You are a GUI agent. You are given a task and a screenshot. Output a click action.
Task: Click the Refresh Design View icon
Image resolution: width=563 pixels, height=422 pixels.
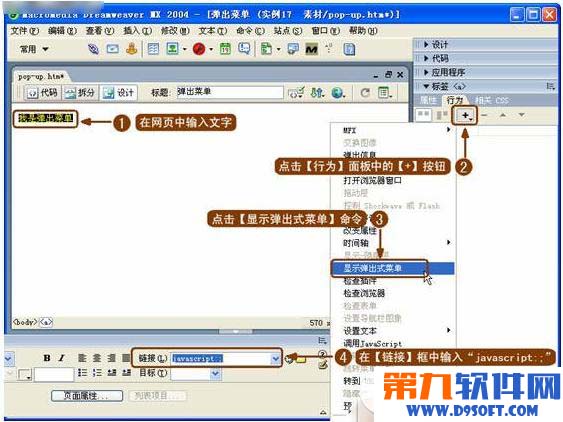pyautogui.click(x=365, y=93)
